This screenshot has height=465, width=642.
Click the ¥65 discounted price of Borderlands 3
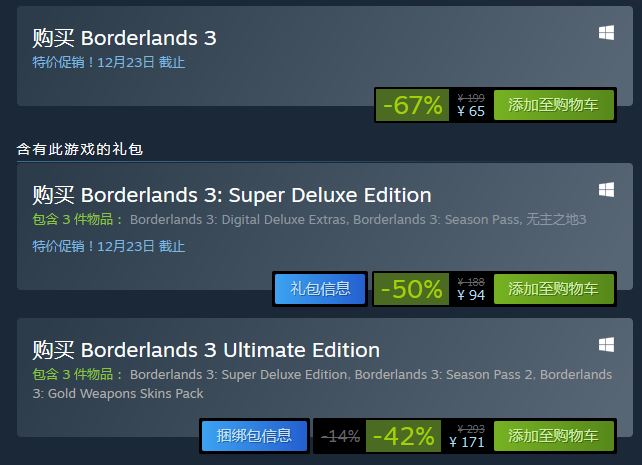pyautogui.click(x=471, y=111)
